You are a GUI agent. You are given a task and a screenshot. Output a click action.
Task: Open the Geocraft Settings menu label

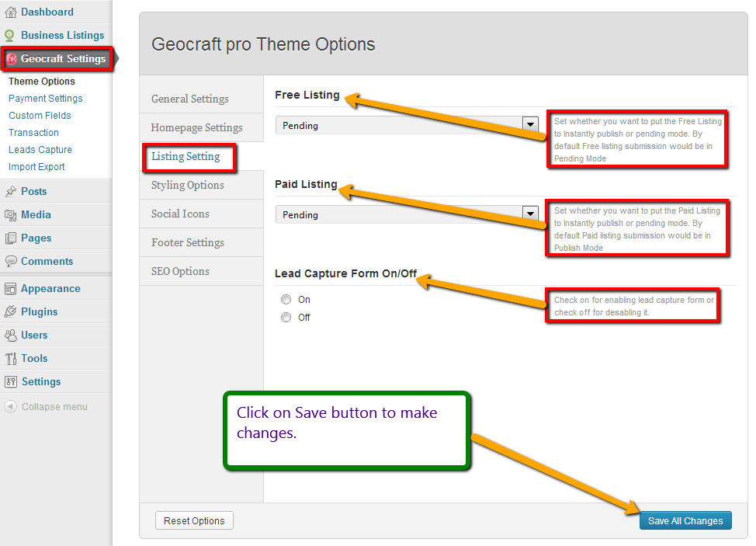click(x=63, y=59)
